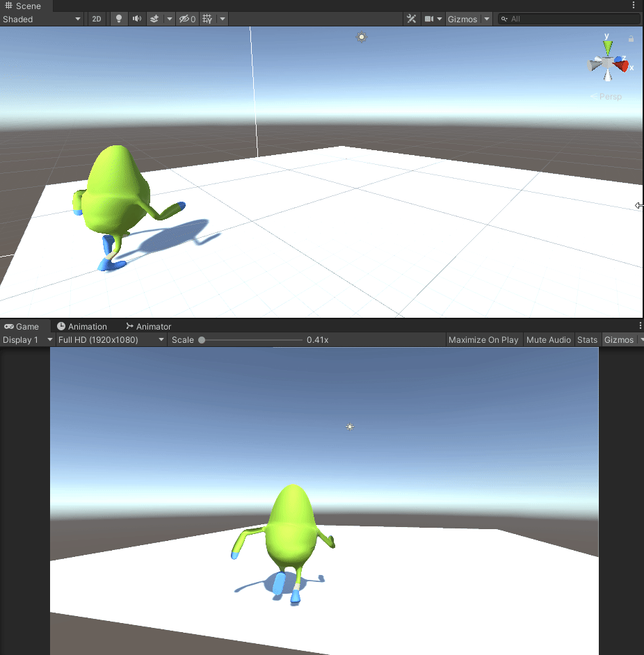This screenshot has height=655, width=644.
Task: Toggle 2D view mode in Scene
Action: (97, 19)
